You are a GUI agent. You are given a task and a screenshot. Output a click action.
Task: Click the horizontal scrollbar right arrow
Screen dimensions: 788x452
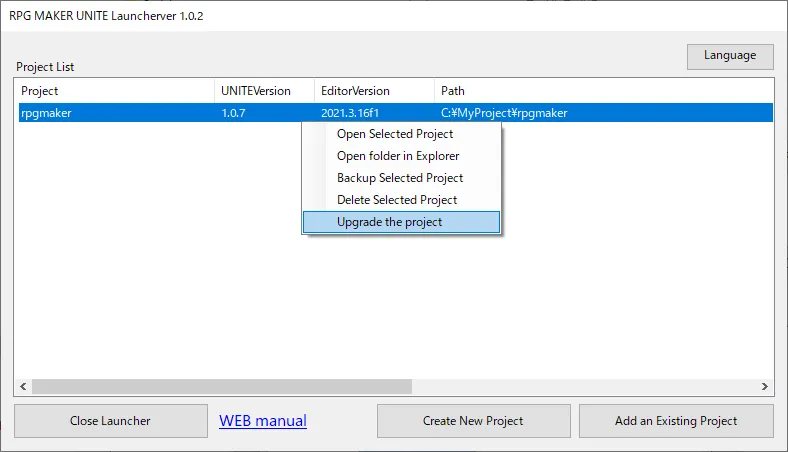click(766, 386)
